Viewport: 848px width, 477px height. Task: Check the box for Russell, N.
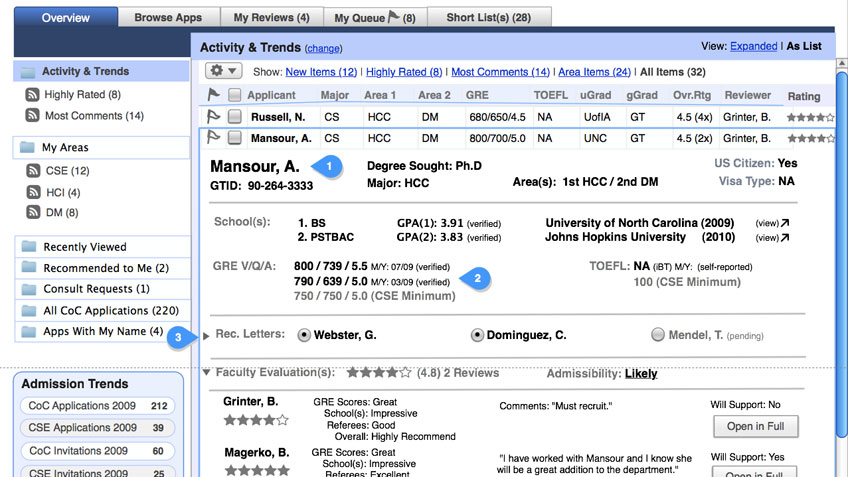coord(234,117)
